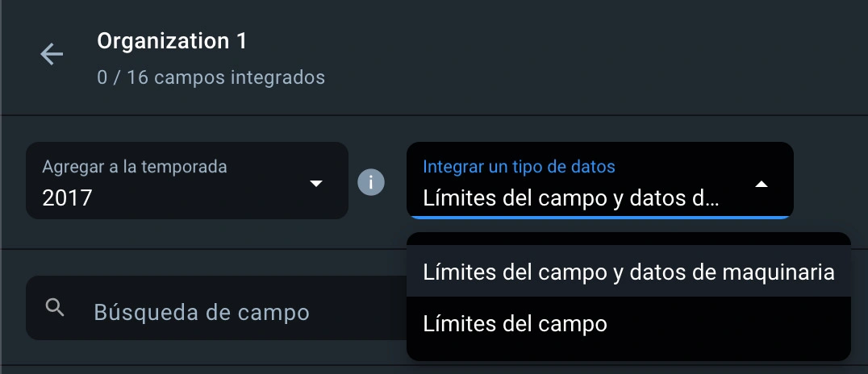Select "Límites del campo y datos de maquinaria" option
Image resolution: width=868 pixels, height=374 pixels.
click(x=628, y=273)
